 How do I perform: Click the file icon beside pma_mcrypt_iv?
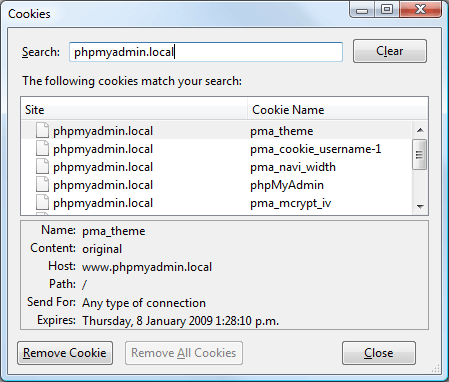click(x=42, y=202)
